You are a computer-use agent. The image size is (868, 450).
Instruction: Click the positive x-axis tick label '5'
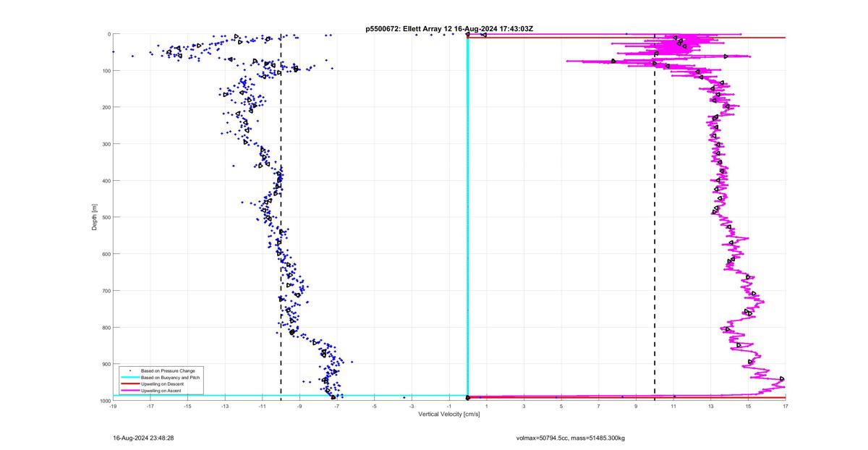coord(561,407)
